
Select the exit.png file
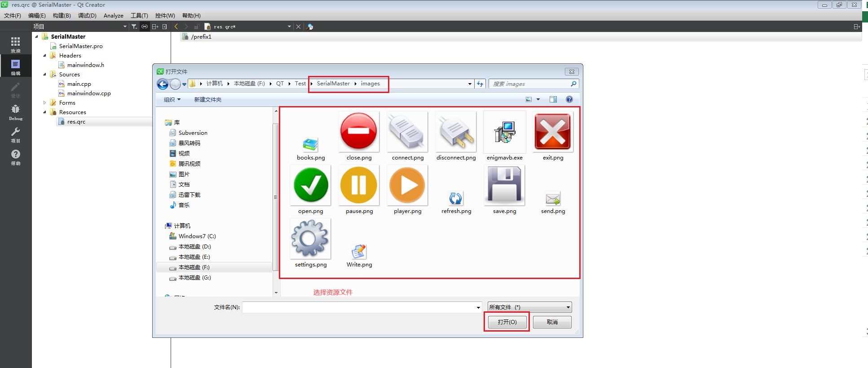(x=553, y=137)
